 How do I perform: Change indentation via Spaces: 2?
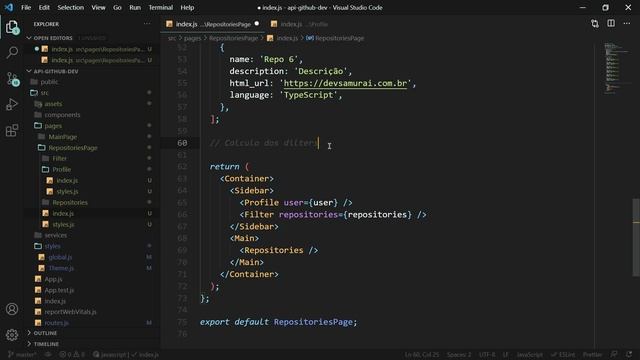tap(459, 354)
